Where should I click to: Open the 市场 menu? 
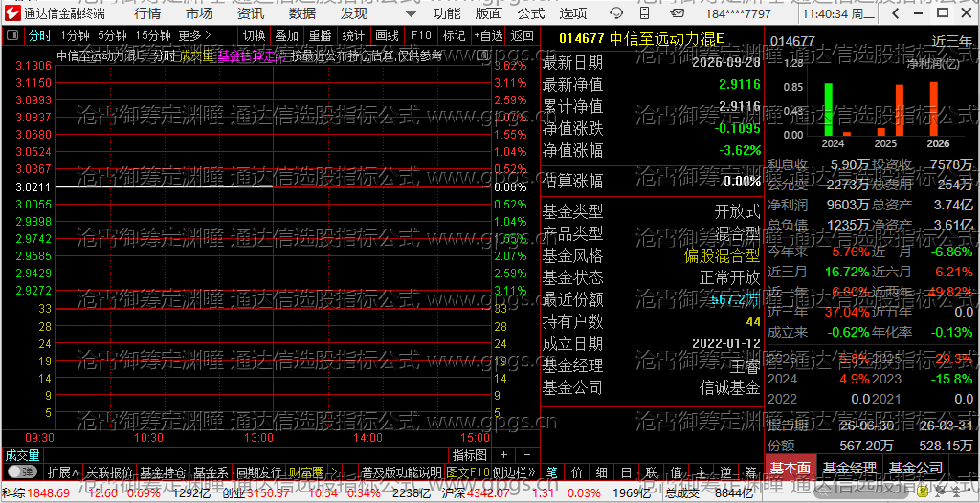(199, 13)
